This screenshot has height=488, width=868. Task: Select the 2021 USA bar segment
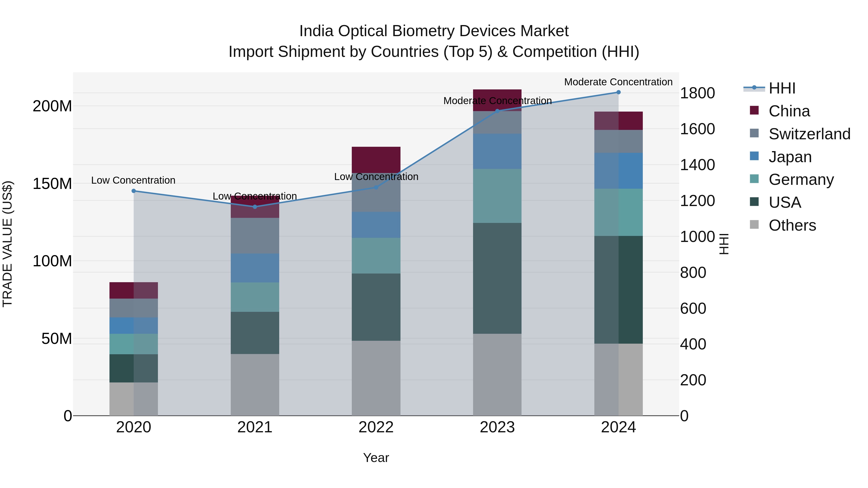click(x=255, y=333)
